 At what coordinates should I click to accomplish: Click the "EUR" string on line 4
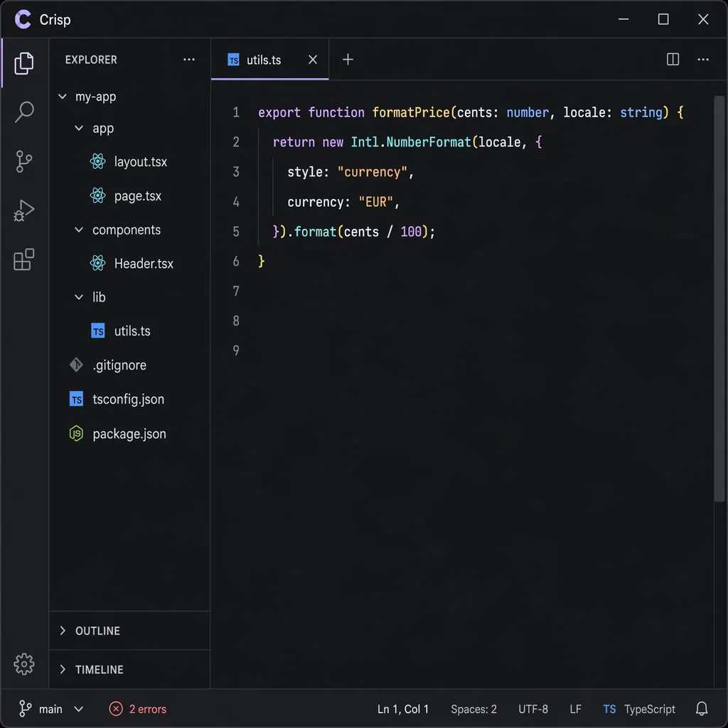pos(375,201)
